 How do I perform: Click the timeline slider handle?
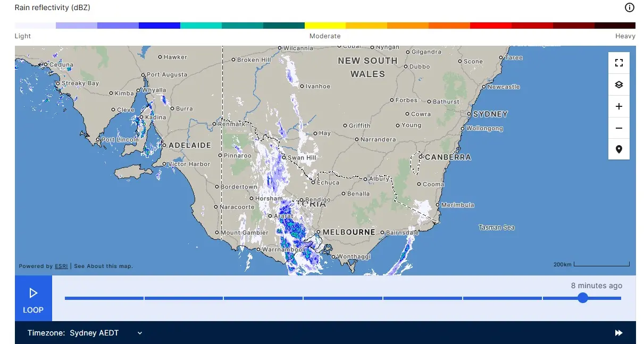tap(582, 298)
